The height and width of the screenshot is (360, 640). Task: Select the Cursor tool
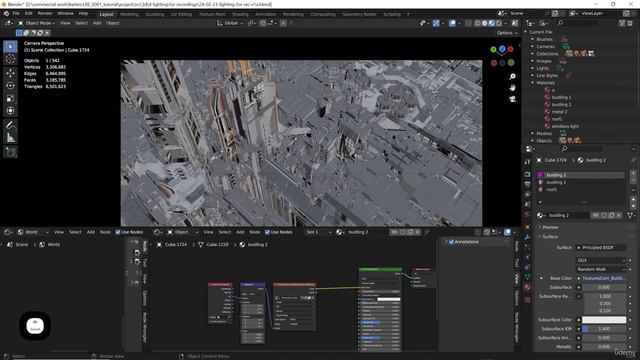11,60
